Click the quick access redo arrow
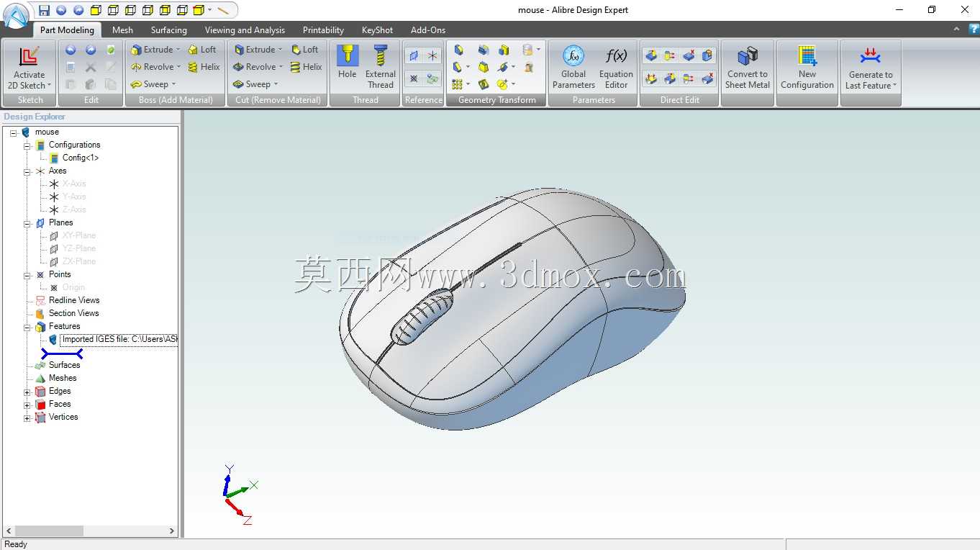This screenshot has width=980, height=550. 78,10
